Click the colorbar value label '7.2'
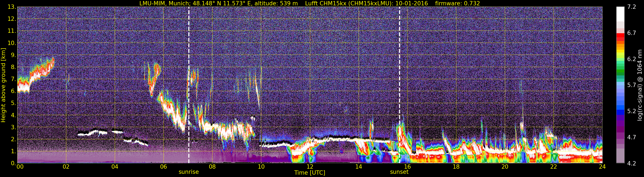Viewport: 644px width, 177px height. 632,7
